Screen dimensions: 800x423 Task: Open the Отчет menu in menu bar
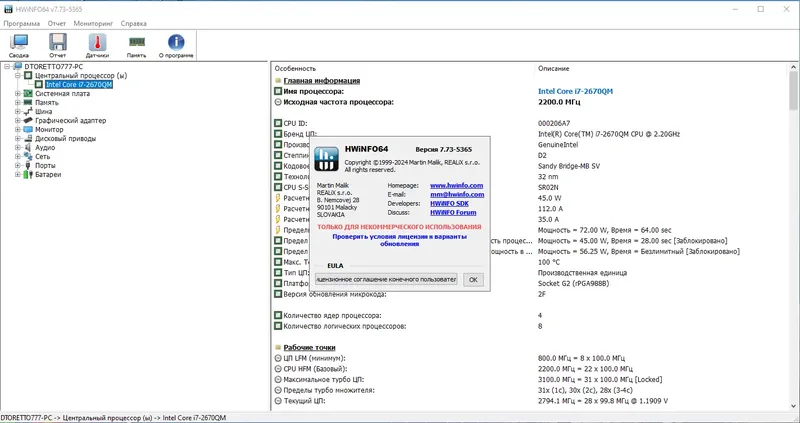click(57, 23)
